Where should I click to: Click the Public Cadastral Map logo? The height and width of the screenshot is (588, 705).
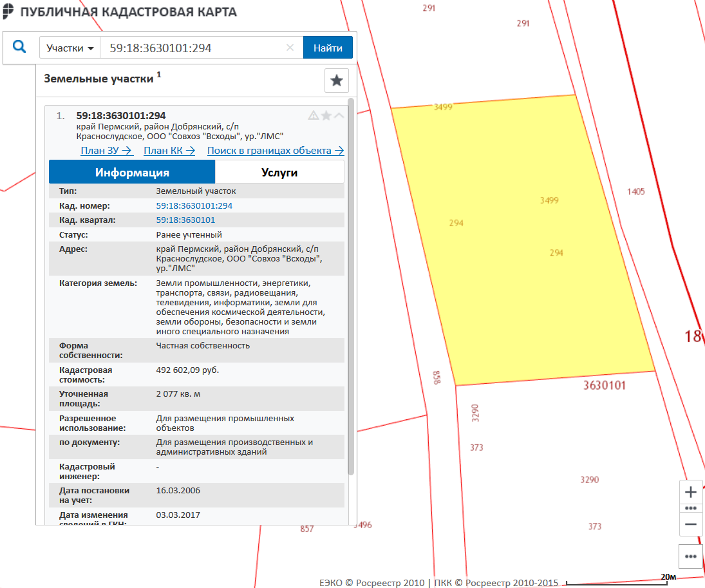[x=8, y=12]
